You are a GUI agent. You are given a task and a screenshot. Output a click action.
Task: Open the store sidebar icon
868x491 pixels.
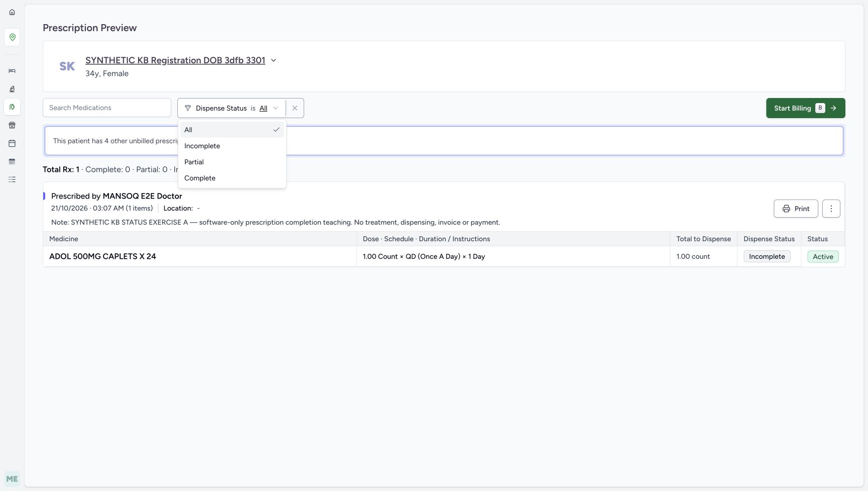pos(12,125)
